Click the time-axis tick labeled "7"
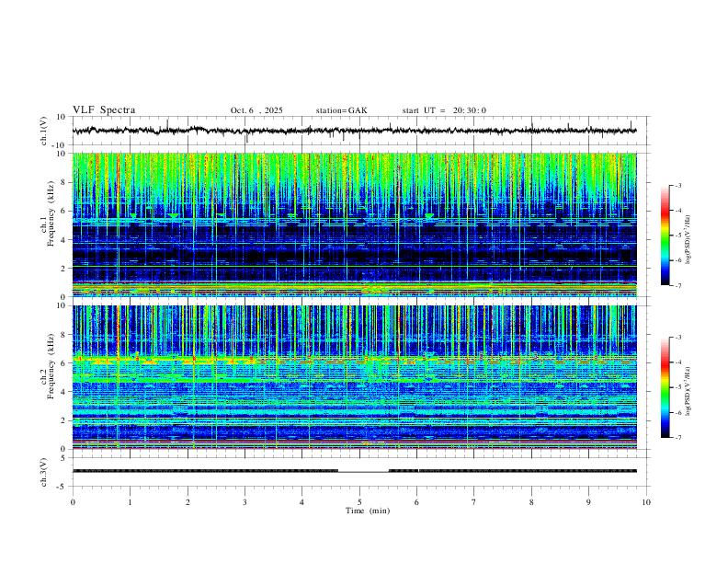The image size is (728, 563). [474, 502]
